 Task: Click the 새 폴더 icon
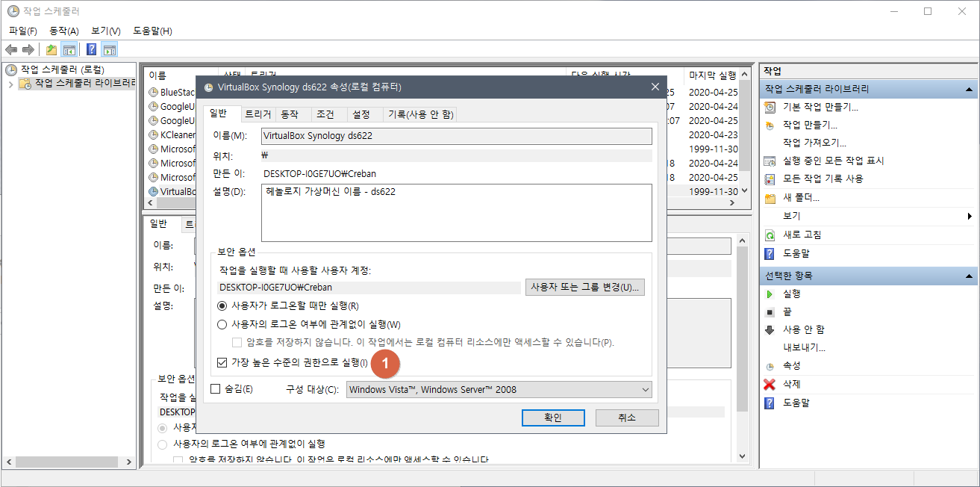[770, 198]
